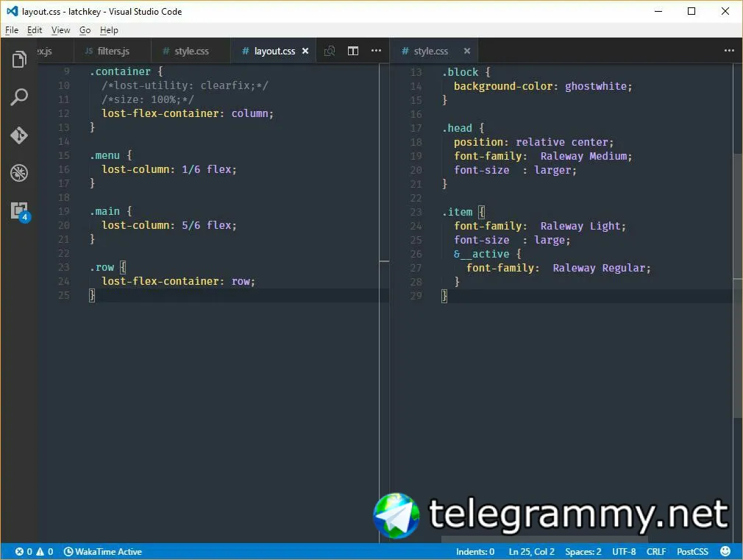Click 'lost-column: 1/6 flex;' line
The image size is (743, 560).
tap(169, 169)
